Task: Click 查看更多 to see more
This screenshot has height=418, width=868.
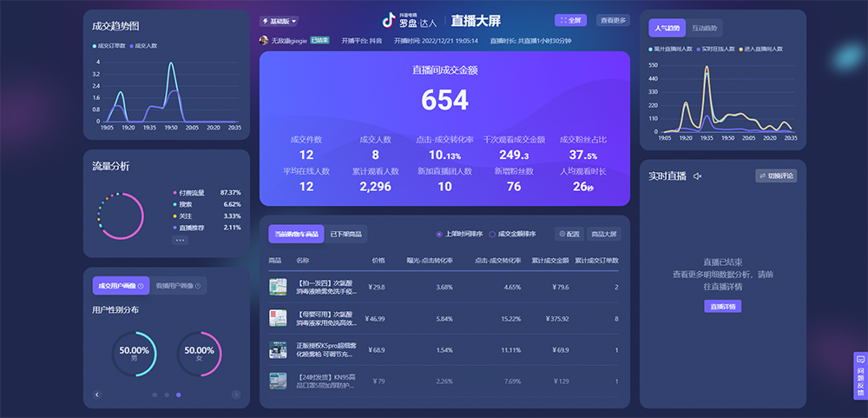Action: [613, 20]
